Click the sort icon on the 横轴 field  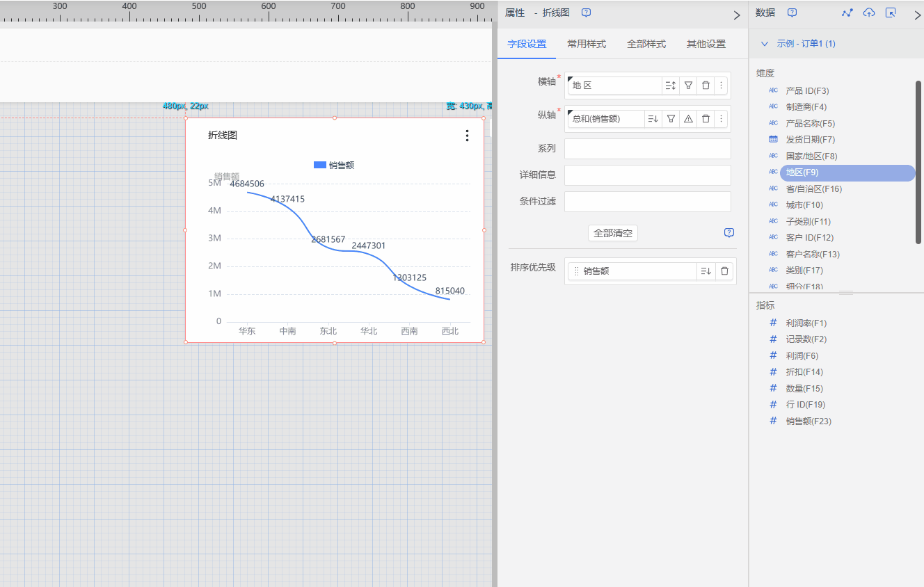(670, 86)
